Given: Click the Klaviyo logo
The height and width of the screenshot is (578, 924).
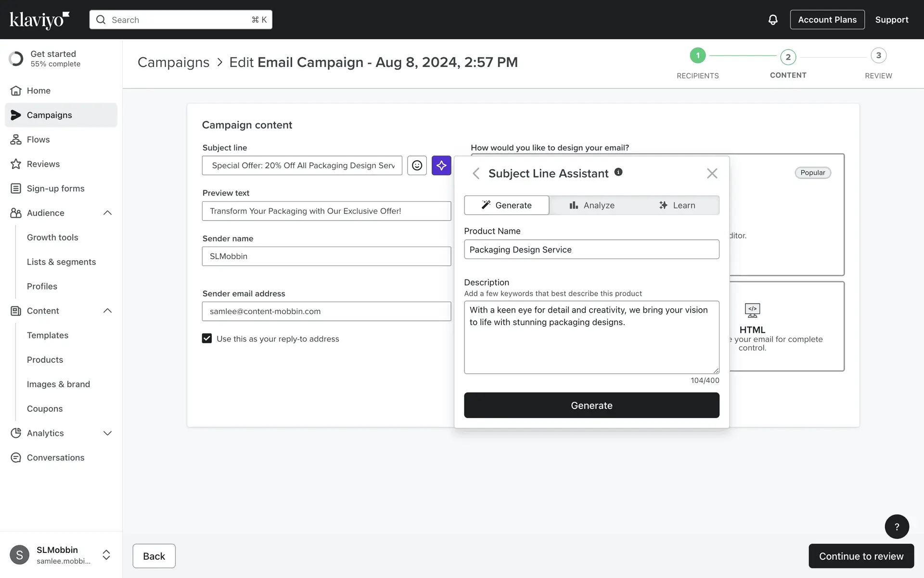Looking at the screenshot, I should click(39, 20).
